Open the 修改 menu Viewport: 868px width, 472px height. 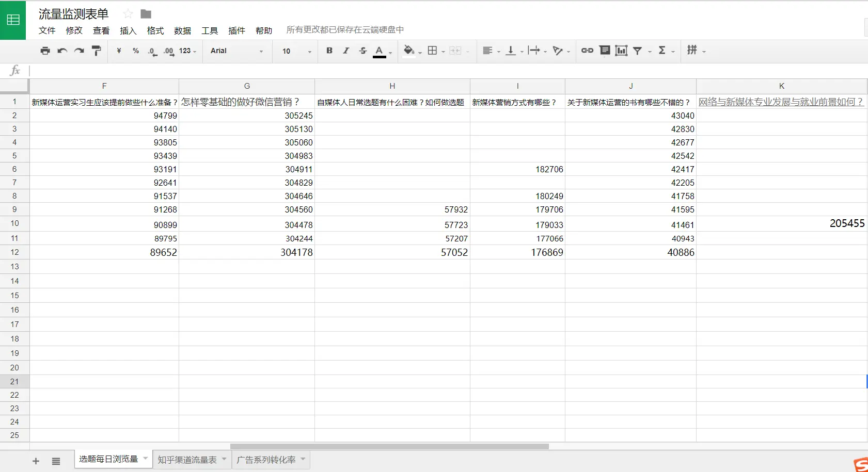pyautogui.click(x=74, y=30)
